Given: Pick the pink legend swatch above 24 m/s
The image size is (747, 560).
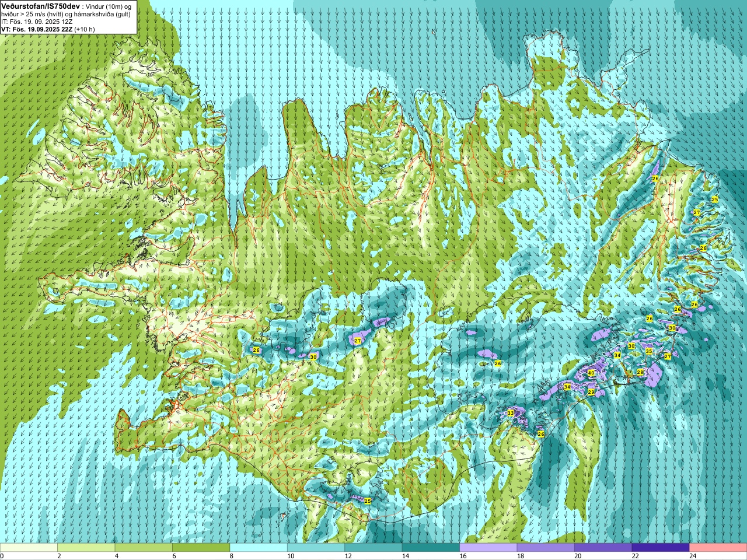Looking at the screenshot, I should [718, 548].
